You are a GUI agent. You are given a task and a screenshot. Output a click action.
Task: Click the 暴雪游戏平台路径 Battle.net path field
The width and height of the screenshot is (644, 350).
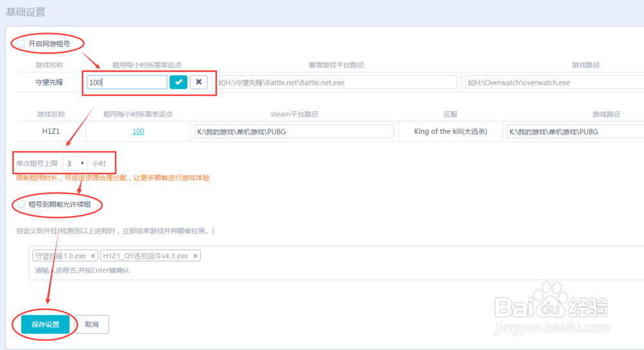(x=336, y=82)
